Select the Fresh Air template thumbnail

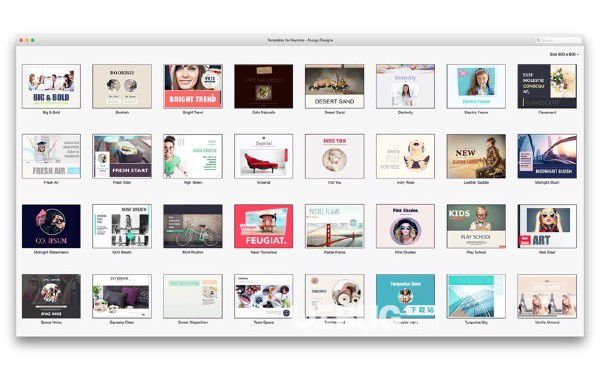pyautogui.click(x=51, y=156)
